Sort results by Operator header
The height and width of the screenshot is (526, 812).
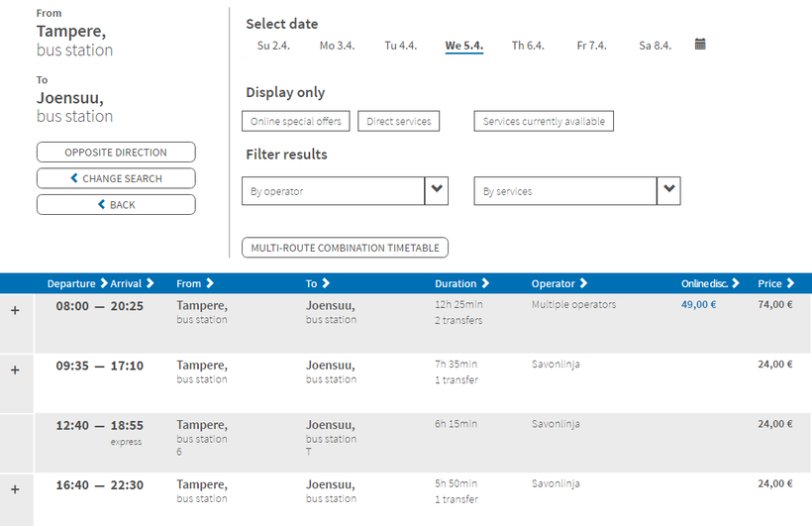pos(559,284)
